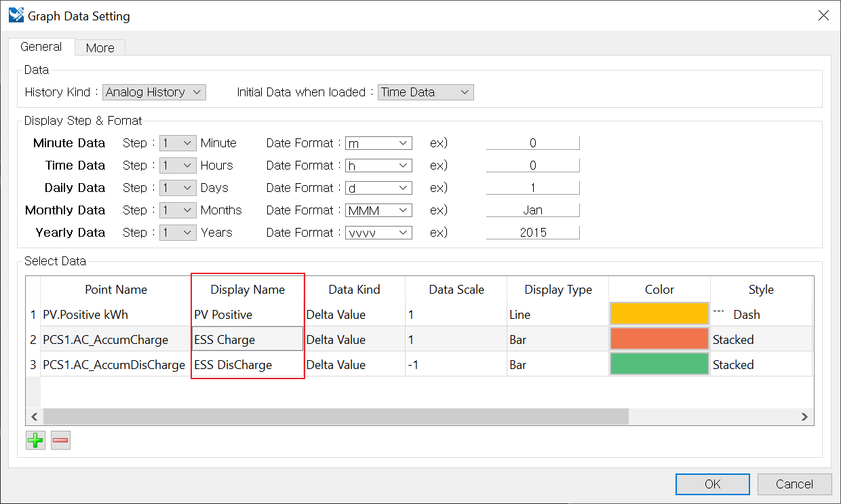
Task: Click the OK button
Action: [x=713, y=484]
